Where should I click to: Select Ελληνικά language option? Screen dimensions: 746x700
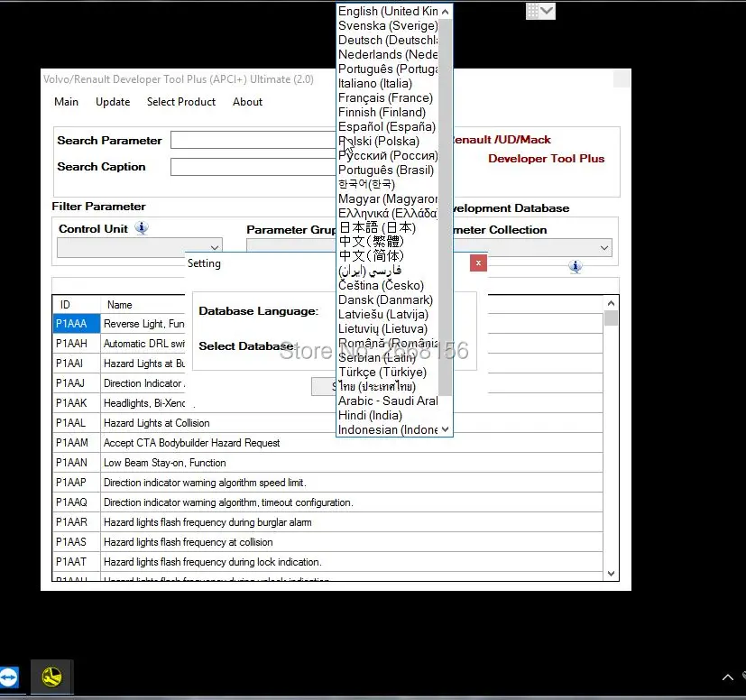[x=388, y=213]
